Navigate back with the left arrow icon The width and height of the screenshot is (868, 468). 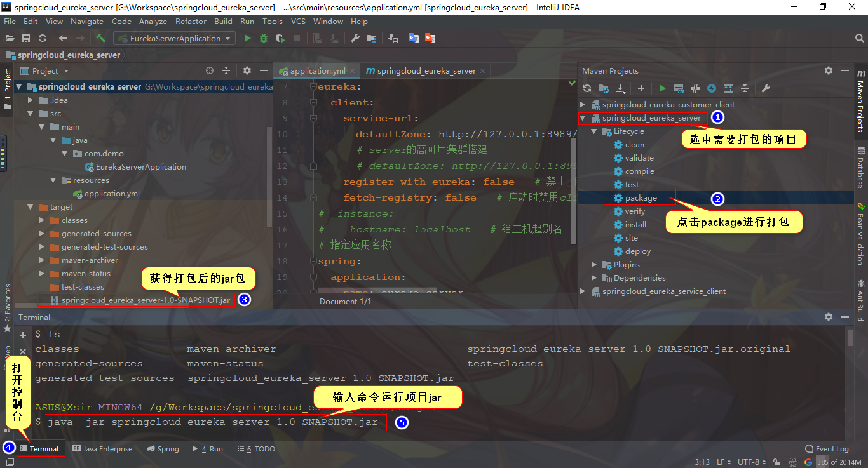(x=63, y=38)
